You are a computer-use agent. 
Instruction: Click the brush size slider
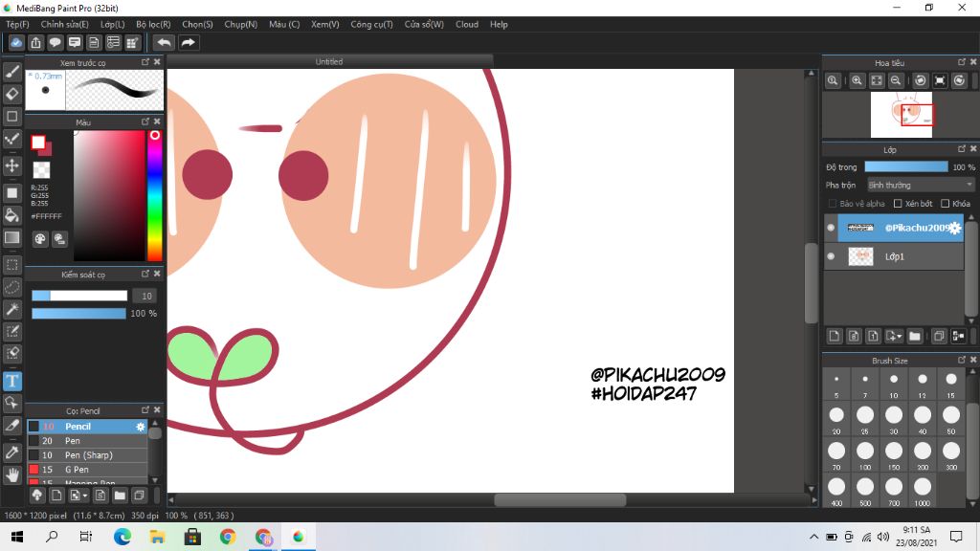pos(79,297)
